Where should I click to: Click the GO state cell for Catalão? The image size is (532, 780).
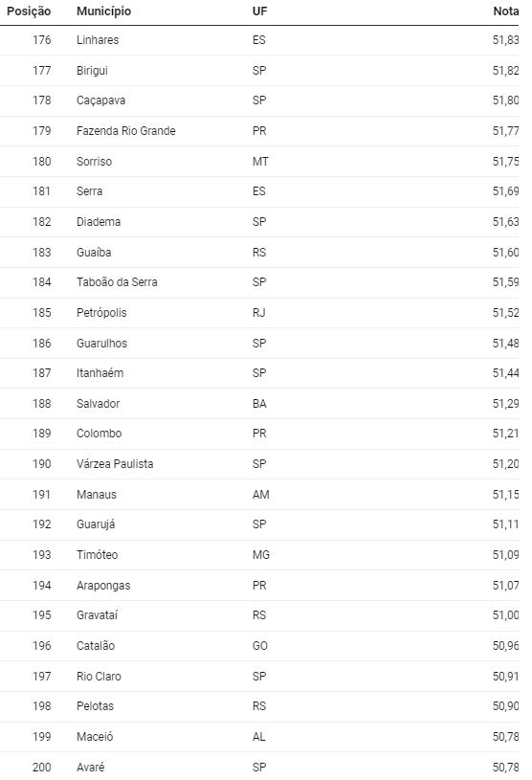coord(259,646)
